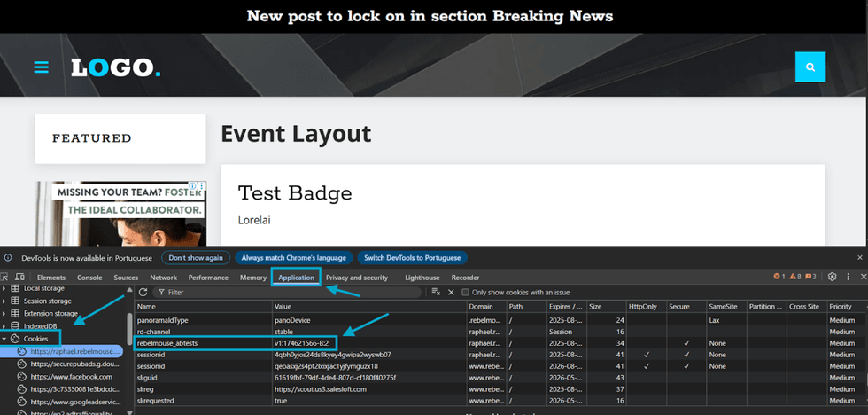Click the blue search icon button
868x415 pixels.
tap(810, 67)
